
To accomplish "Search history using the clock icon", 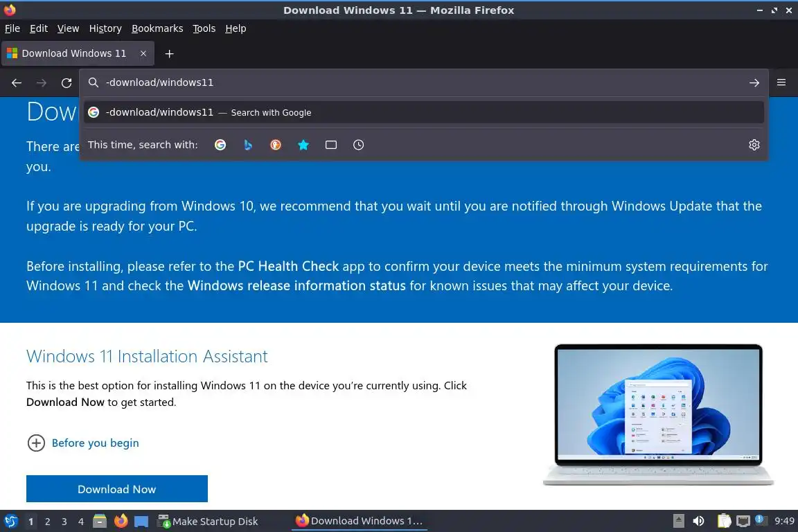I will tap(358, 145).
